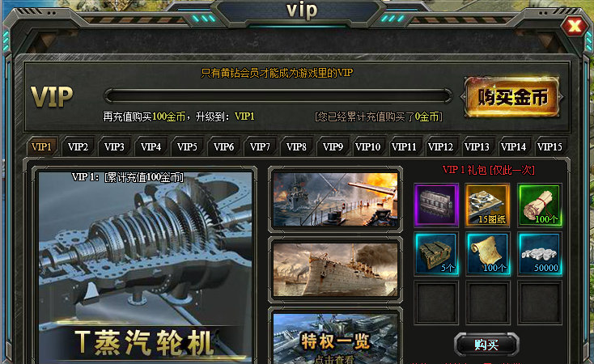The height and width of the screenshot is (364, 594).
Task: Switch to the VIP2 tab
Action: [78, 146]
